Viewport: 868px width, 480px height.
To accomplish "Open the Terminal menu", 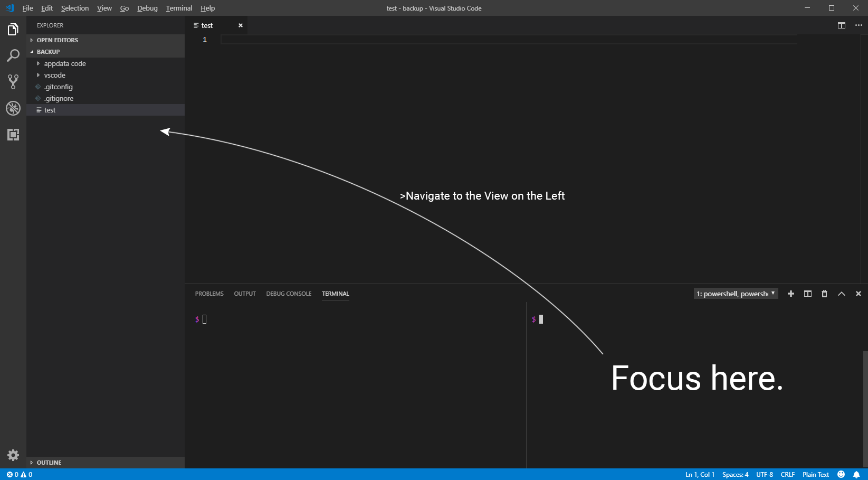I will click(x=179, y=8).
